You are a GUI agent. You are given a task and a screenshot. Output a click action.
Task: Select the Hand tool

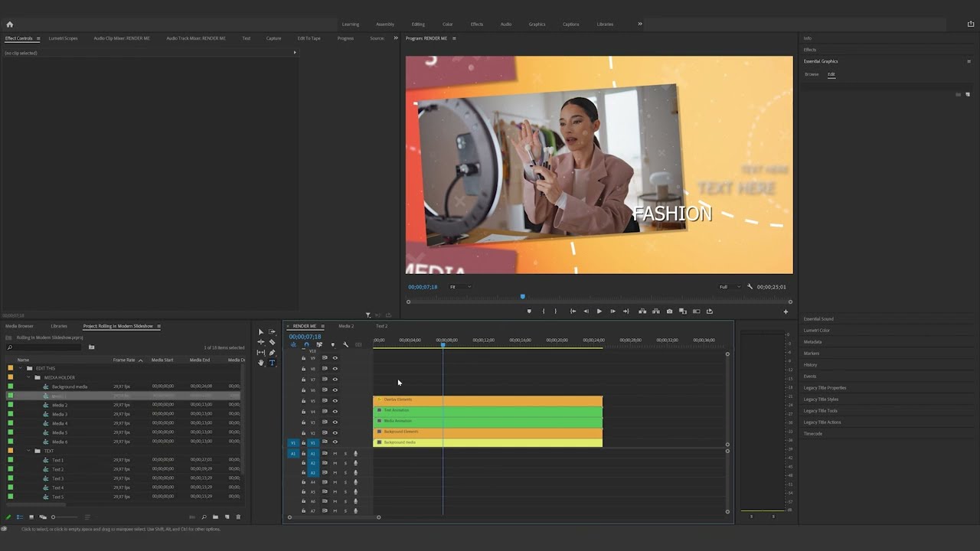coord(261,363)
